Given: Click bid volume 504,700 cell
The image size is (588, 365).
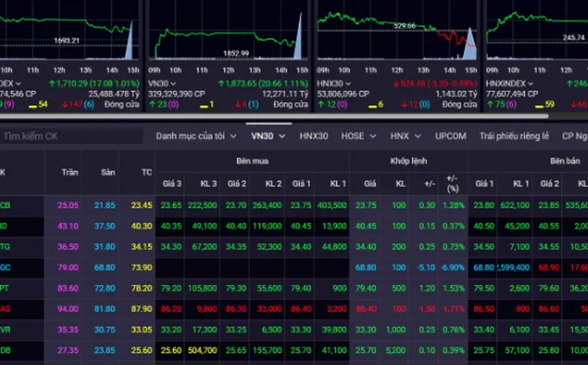Looking at the screenshot, I should coord(202,350).
